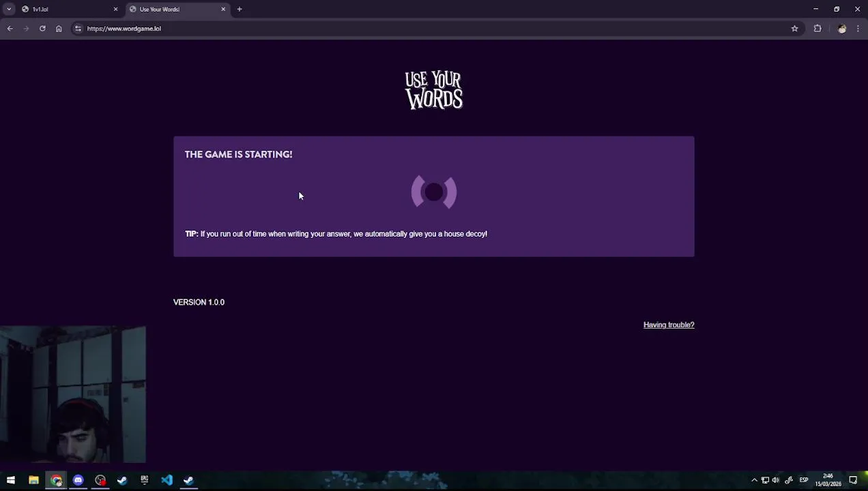Change the ESP input language
This screenshot has height=491, width=868.
coord(804,480)
